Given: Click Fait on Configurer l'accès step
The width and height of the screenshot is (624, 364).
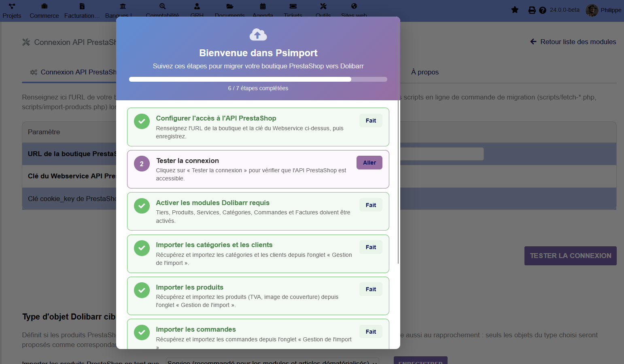Looking at the screenshot, I should tap(371, 121).
